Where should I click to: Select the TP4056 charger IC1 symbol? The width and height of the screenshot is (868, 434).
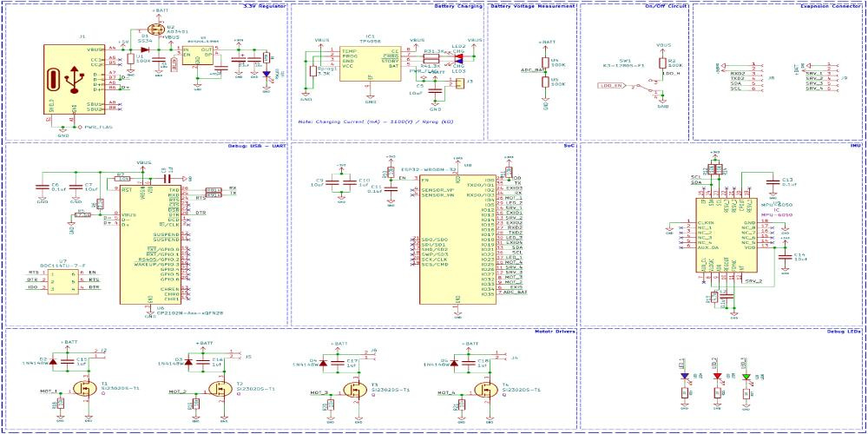[x=369, y=65]
